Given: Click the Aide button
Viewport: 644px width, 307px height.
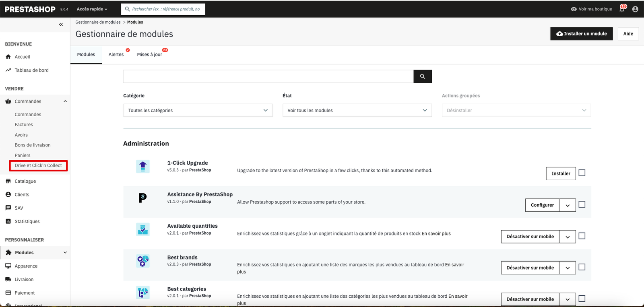Looking at the screenshot, I should 628,34.
